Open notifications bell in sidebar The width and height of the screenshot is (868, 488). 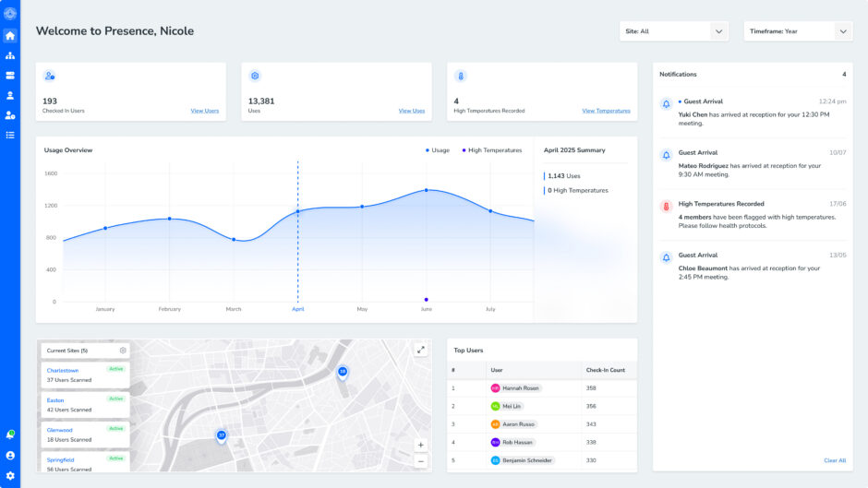click(10, 434)
